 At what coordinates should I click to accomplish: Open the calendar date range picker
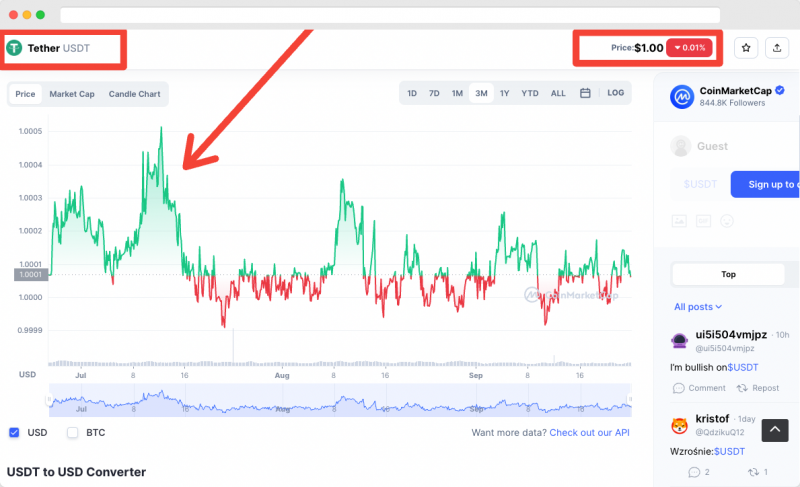[x=585, y=93]
